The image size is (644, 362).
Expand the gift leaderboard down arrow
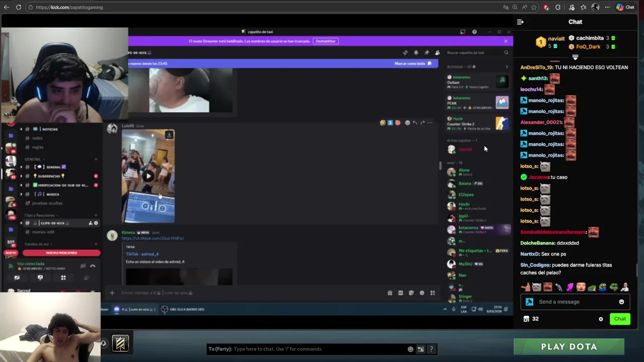pyautogui.click(x=575, y=57)
